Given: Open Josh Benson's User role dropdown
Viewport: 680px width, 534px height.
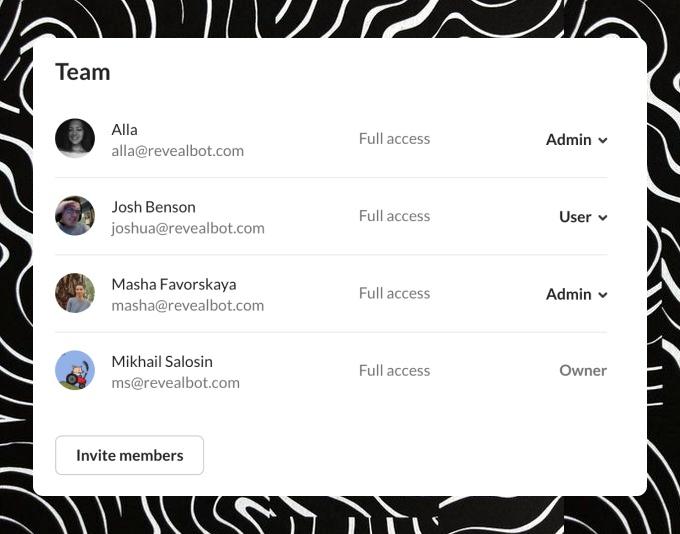Looking at the screenshot, I should coord(583,217).
